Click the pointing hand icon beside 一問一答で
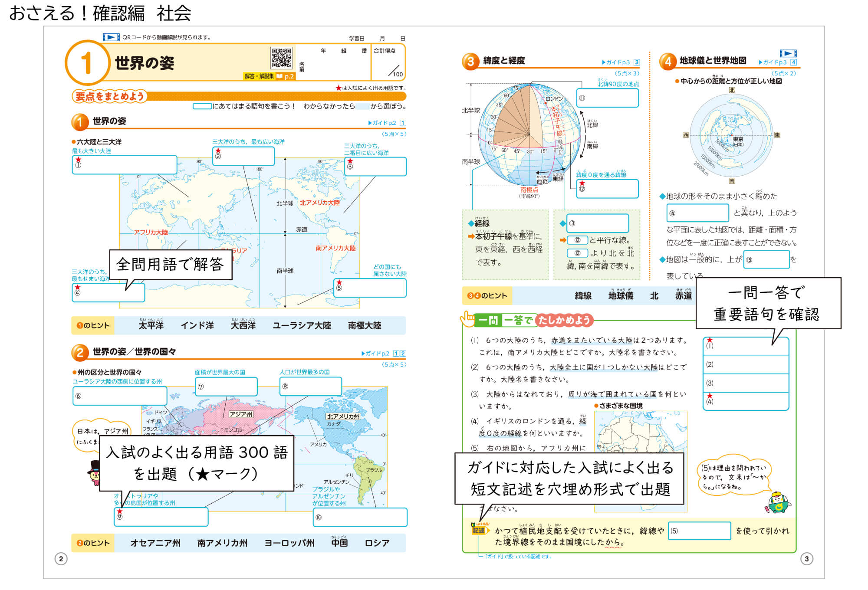The height and width of the screenshot is (590, 868). (x=468, y=319)
